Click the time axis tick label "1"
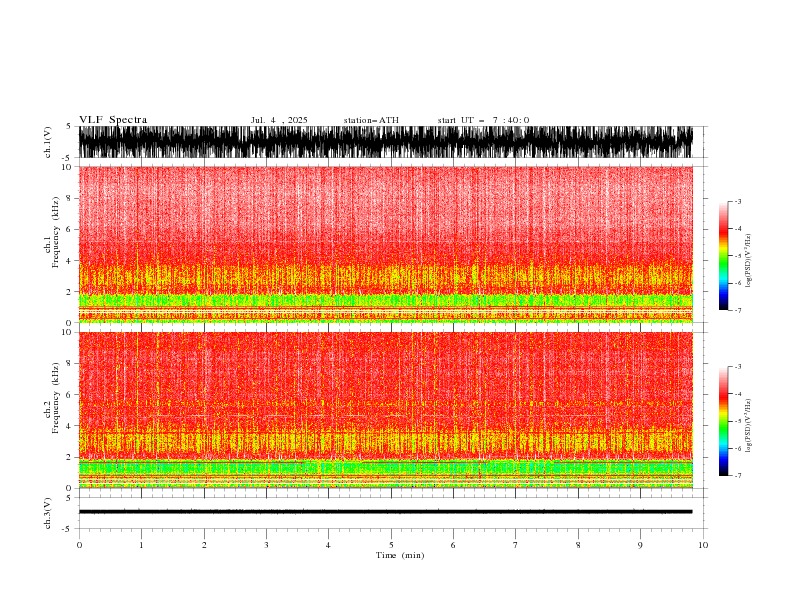792x612 pixels. click(x=141, y=545)
